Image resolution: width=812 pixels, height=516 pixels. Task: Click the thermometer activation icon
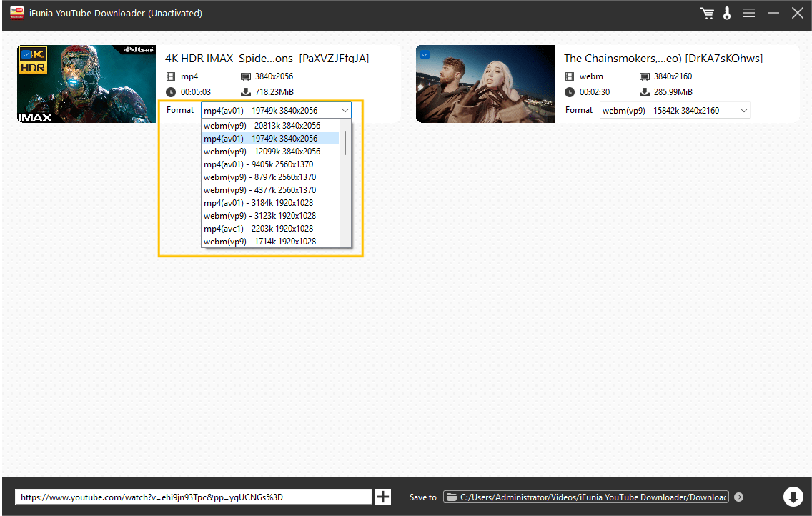pyautogui.click(x=727, y=14)
